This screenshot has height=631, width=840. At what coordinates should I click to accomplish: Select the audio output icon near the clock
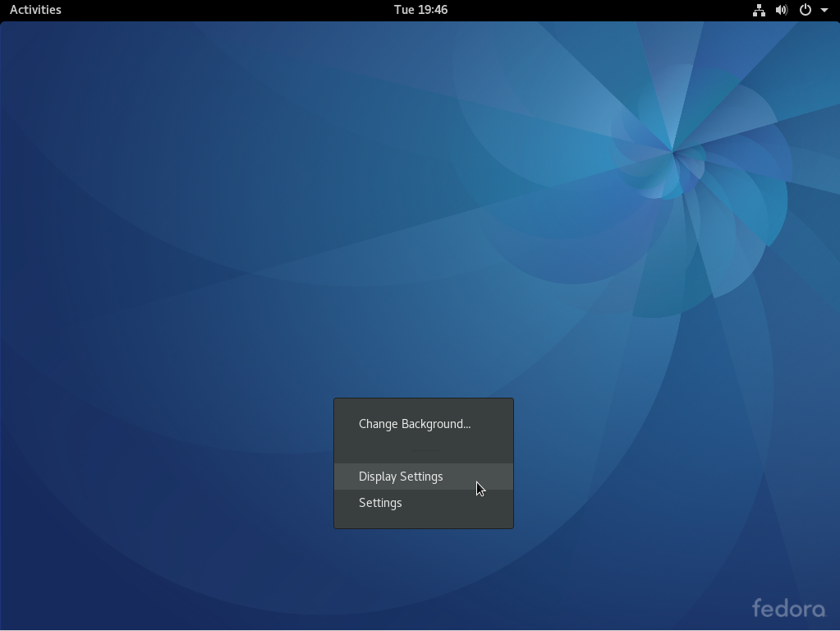[x=780, y=10]
